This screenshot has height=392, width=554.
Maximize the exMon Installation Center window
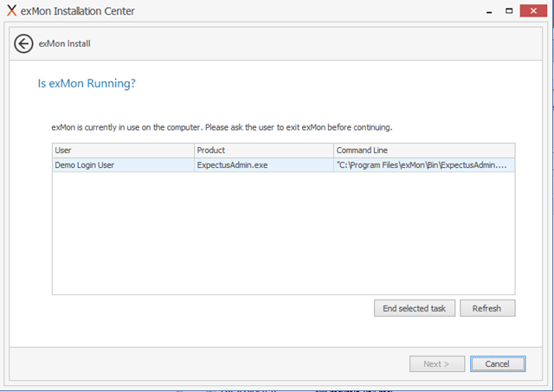[x=509, y=11]
